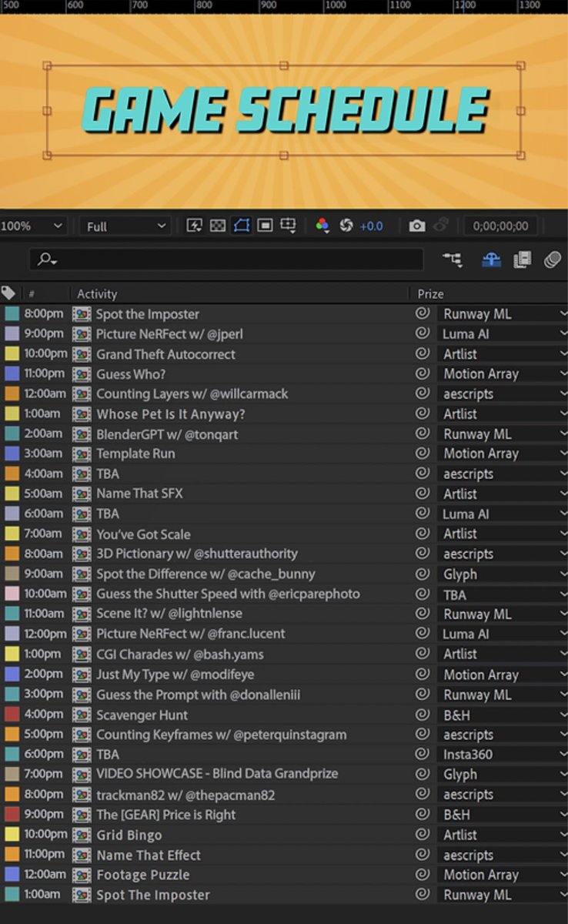
Task: Click the pink label swatch for Guess the Shutter Speed
Action: point(12,594)
